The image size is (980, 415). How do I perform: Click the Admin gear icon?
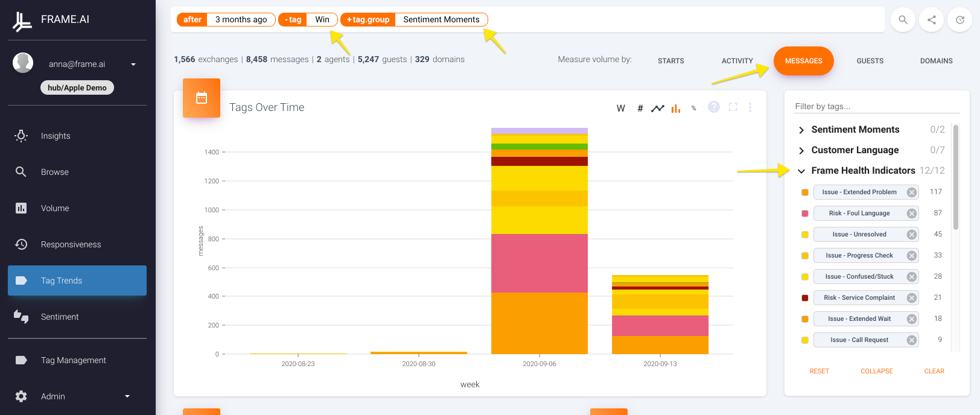pyautogui.click(x=21, y=396)
